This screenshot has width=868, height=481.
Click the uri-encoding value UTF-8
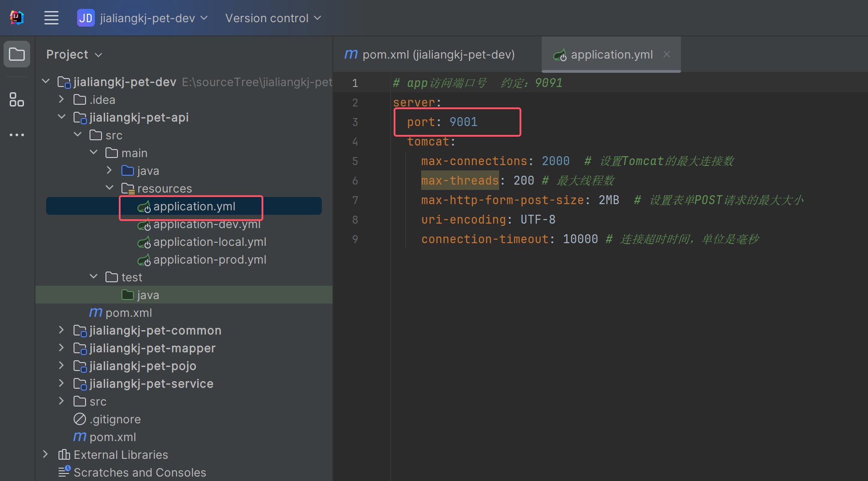[x=538, y=220]
